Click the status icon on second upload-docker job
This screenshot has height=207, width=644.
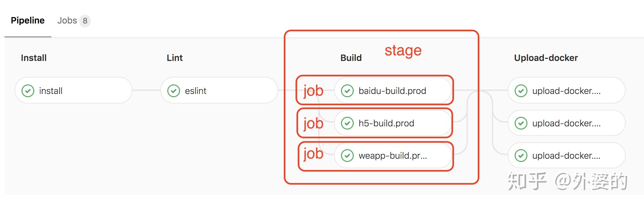coord(521,123)
